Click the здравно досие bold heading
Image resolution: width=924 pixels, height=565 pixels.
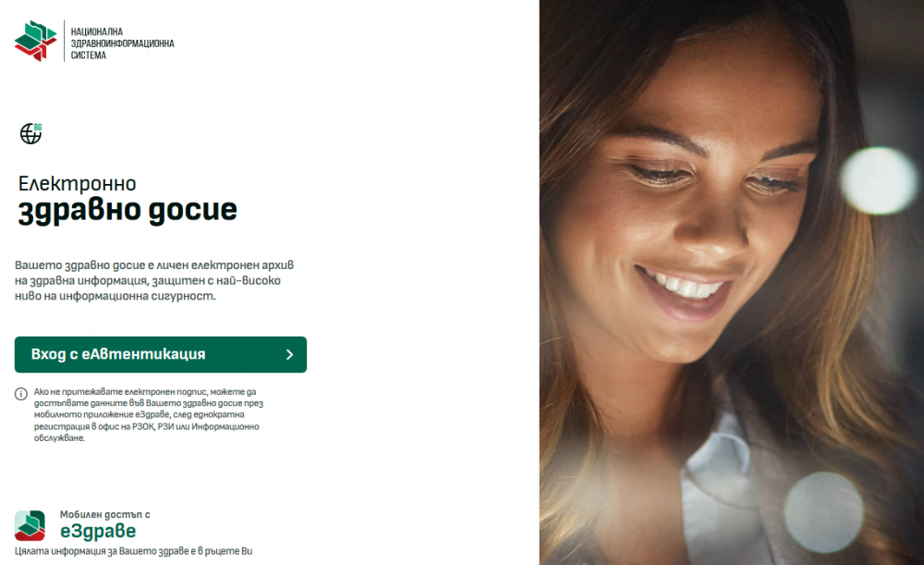128,211
